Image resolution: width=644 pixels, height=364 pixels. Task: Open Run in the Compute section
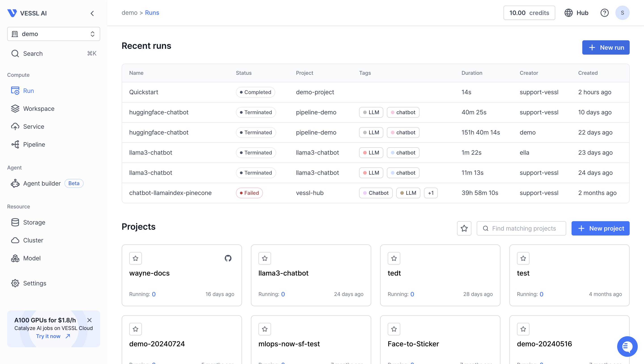point(53,91)
